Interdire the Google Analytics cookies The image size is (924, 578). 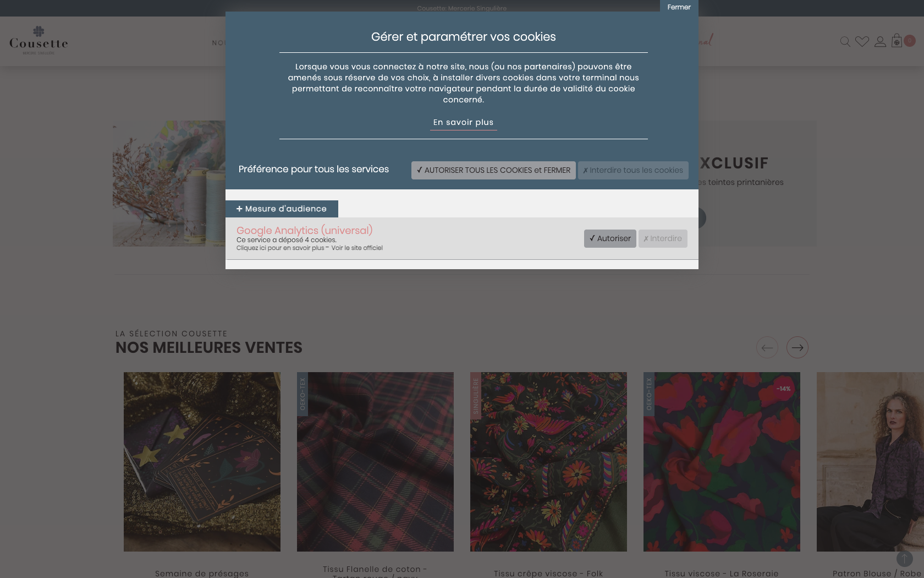pos(663,238)
